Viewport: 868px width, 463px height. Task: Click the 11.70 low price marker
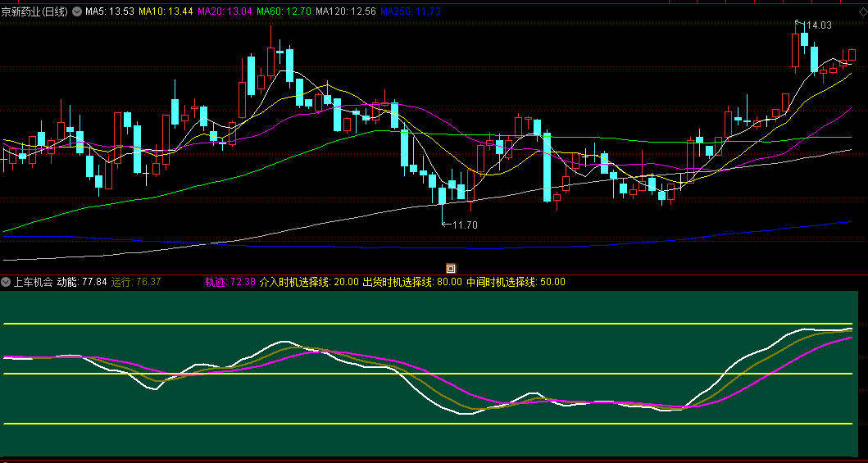point(464,225)
